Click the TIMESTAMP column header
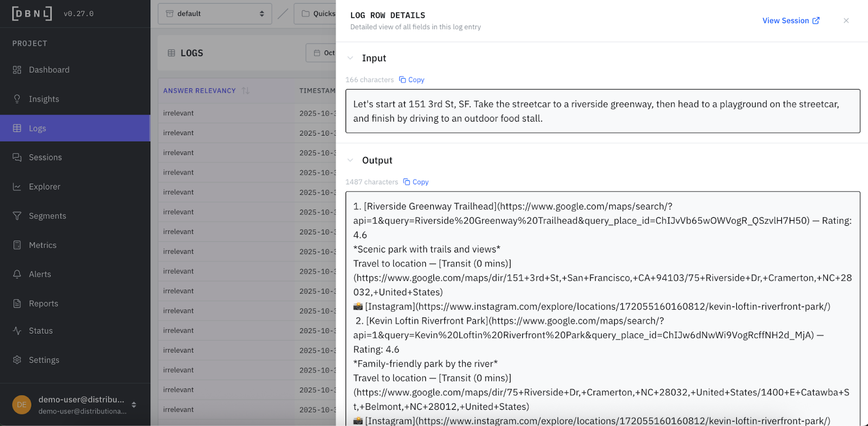 pos(317,91)
